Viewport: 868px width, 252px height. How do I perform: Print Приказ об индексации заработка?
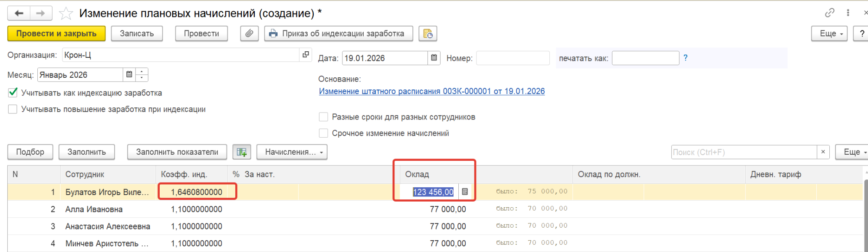pos(339,33)
